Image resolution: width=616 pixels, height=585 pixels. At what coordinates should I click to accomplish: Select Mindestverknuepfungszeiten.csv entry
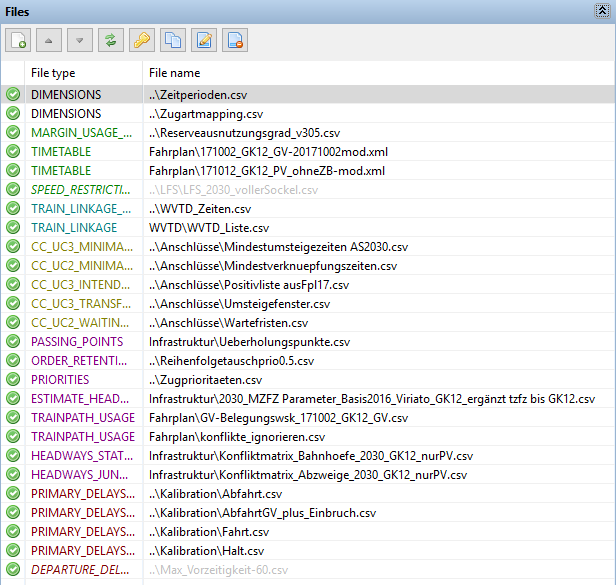[273, 266]
